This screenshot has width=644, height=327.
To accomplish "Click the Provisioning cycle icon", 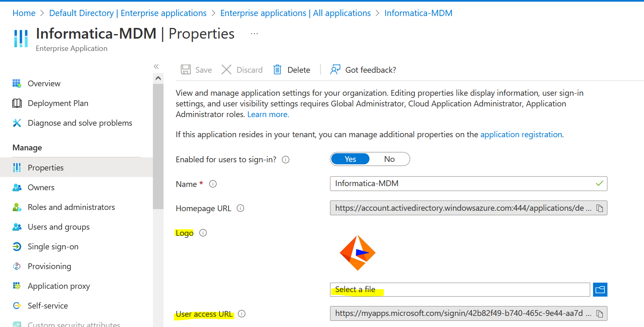I will click(x=17, y=266).
